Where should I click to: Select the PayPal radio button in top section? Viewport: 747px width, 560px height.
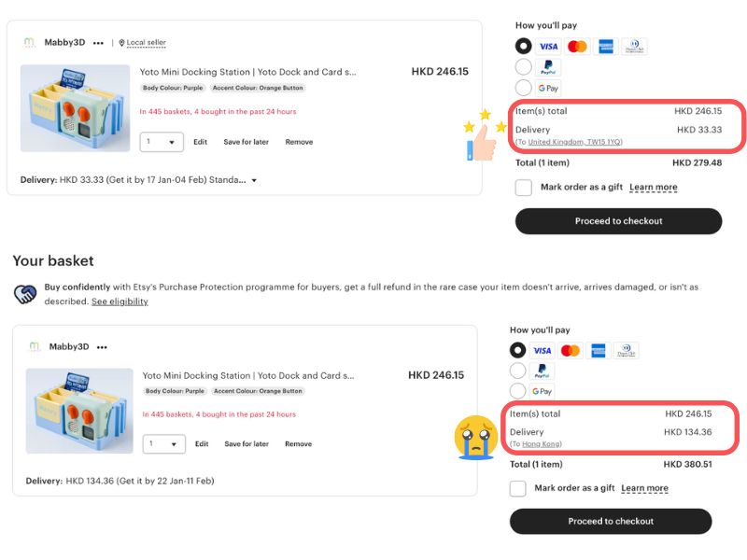pyautogui.click(x=523, y=67)
